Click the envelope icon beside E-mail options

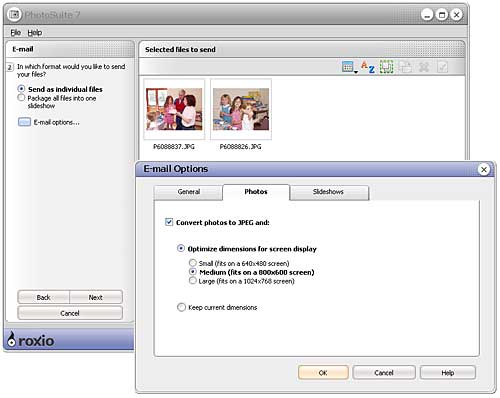point(24,122)
